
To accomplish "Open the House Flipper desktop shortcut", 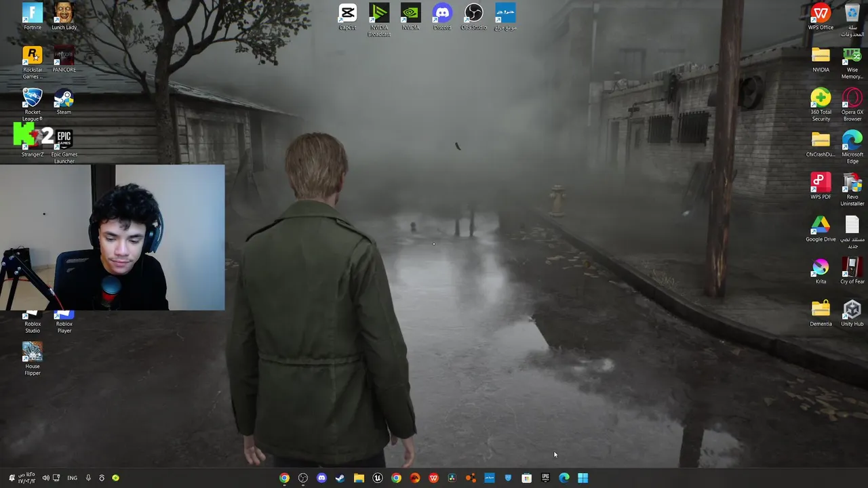I will coord(33,359).
